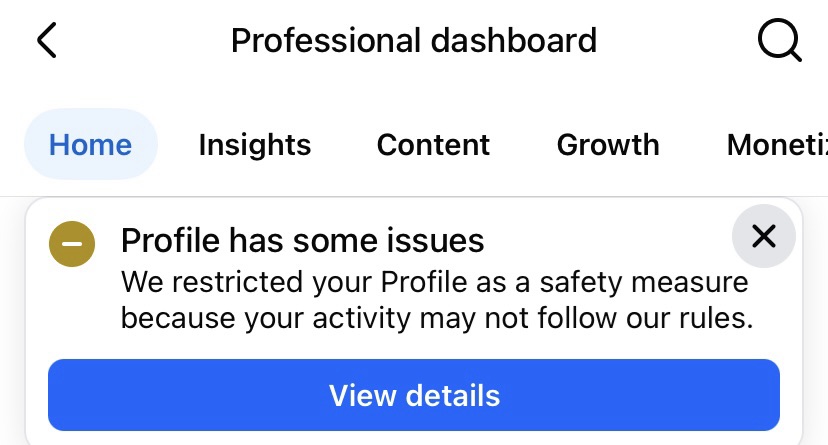This screenshot has width=828, height=445.
Task: Close the restriction notice with the X
Action: click(764, 236)
